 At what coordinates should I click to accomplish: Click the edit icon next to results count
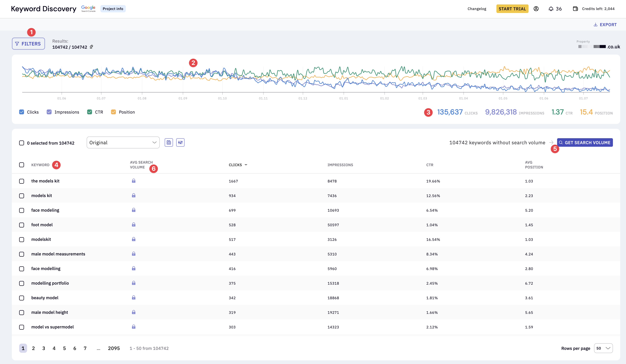coord(91,47)
